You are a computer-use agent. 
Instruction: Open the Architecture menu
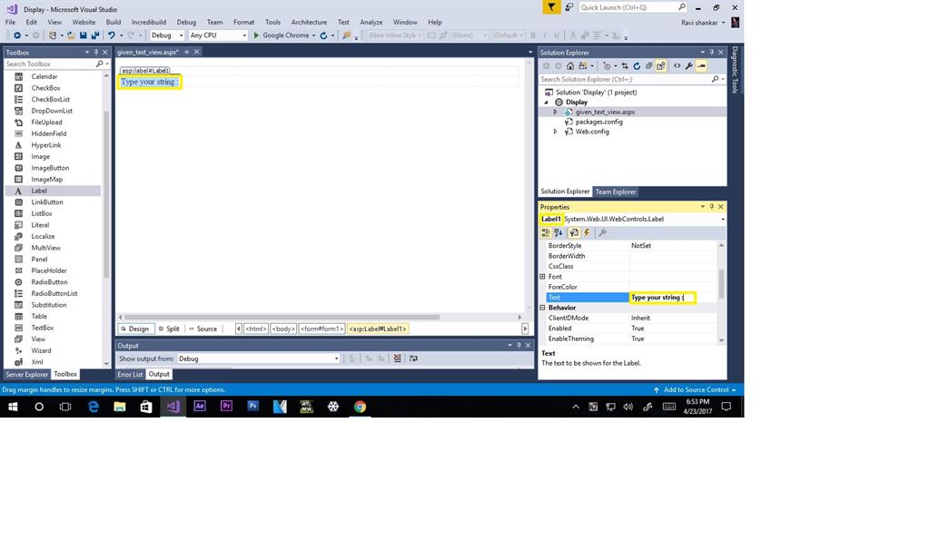(309, 22)
